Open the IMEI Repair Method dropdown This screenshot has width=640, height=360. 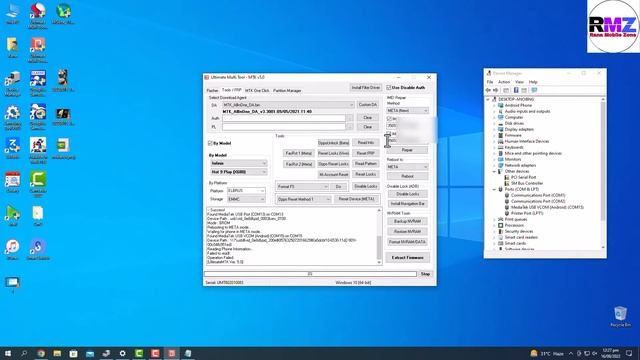click(x=407, y=111)
